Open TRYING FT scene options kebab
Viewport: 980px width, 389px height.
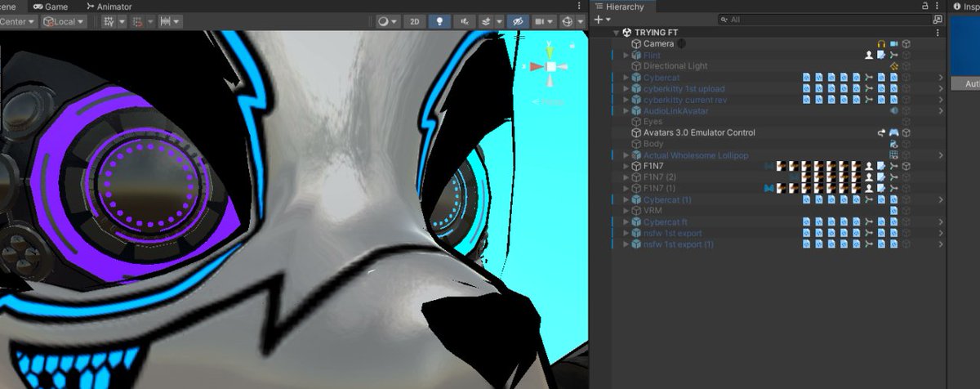pyautogui.click(x=938, y=33)
